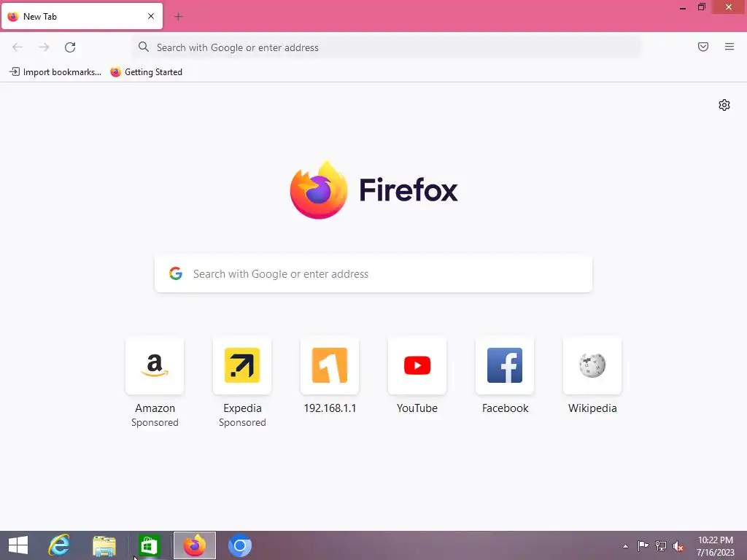Go forward one page
This screenshot has height=560, width=747.
(44, 47)
